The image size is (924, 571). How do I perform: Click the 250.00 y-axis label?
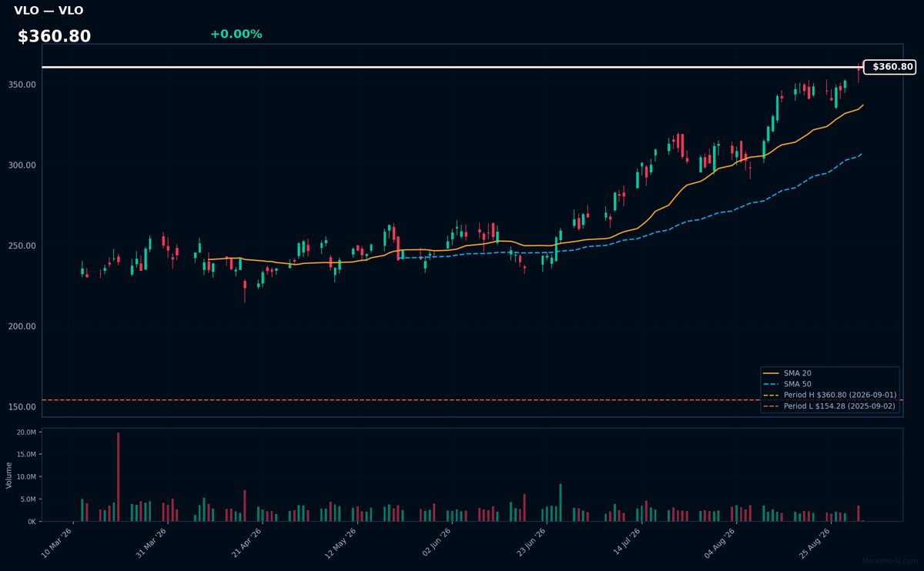(23, 246)
